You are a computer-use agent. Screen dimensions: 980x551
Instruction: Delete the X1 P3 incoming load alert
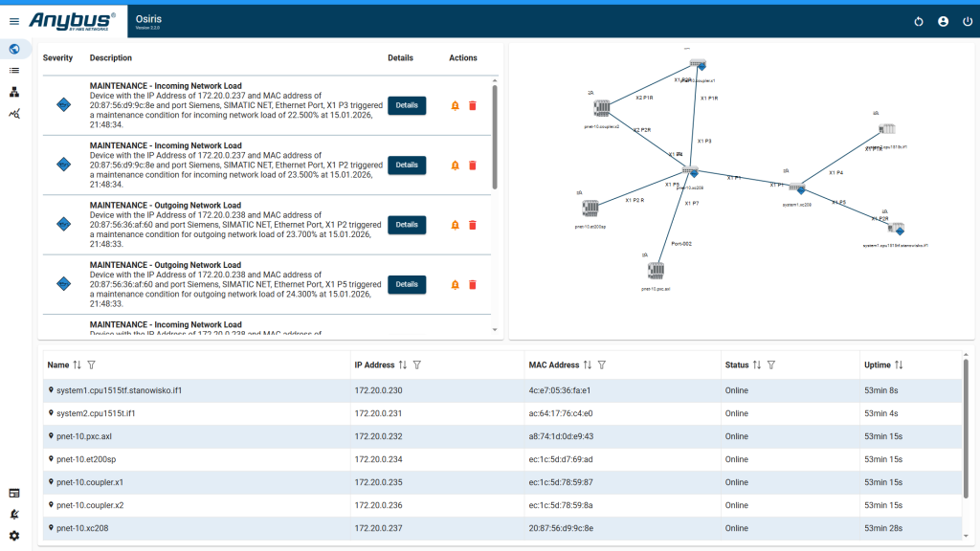pyautogui.click(x=473, y=105)
